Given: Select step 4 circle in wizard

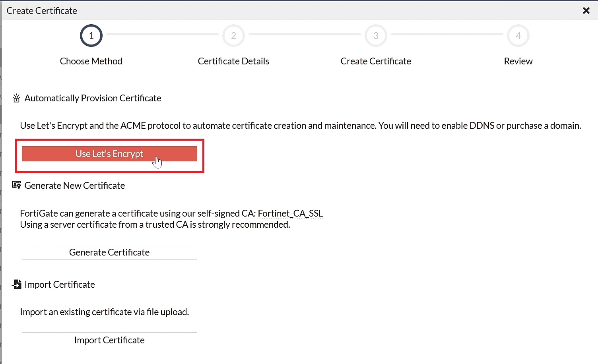Looking at the screenshot, I should click(x=518, y=36).
